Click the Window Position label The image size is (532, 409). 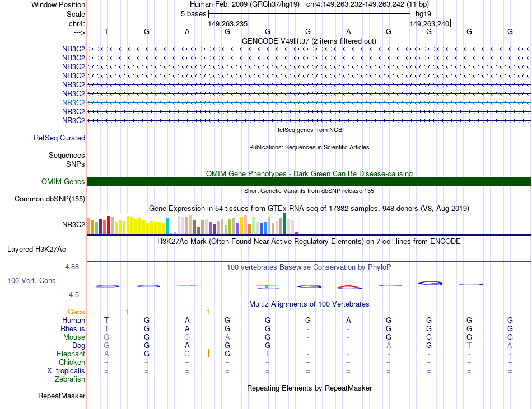point(58,4)
